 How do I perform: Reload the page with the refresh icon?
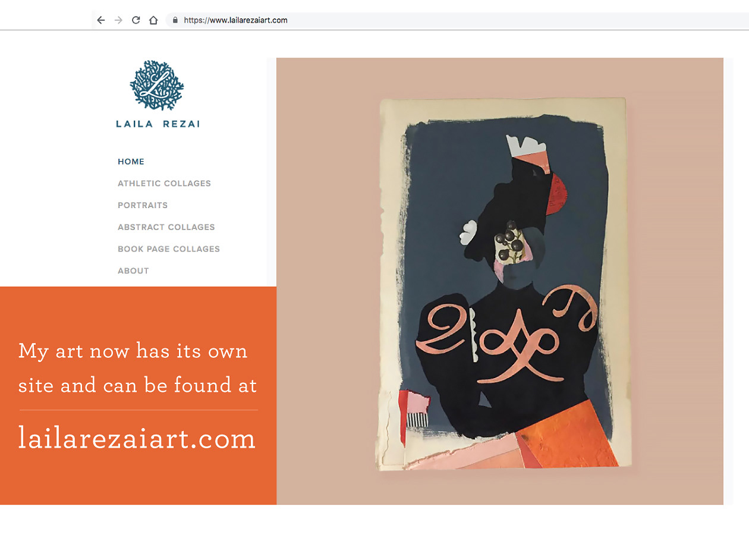pos(136,20)
